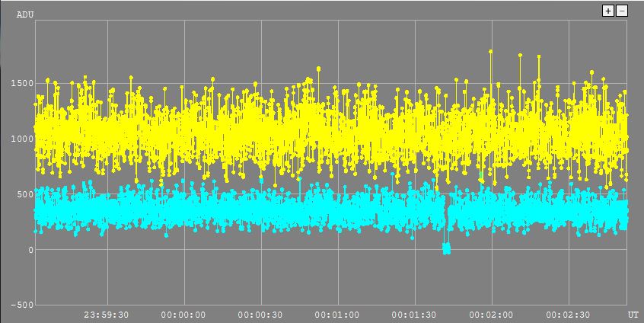This screenshot has width=644, height=323.
Task: Click the tallest yellow spike near 00:02:00
Action: pos(490,52)
